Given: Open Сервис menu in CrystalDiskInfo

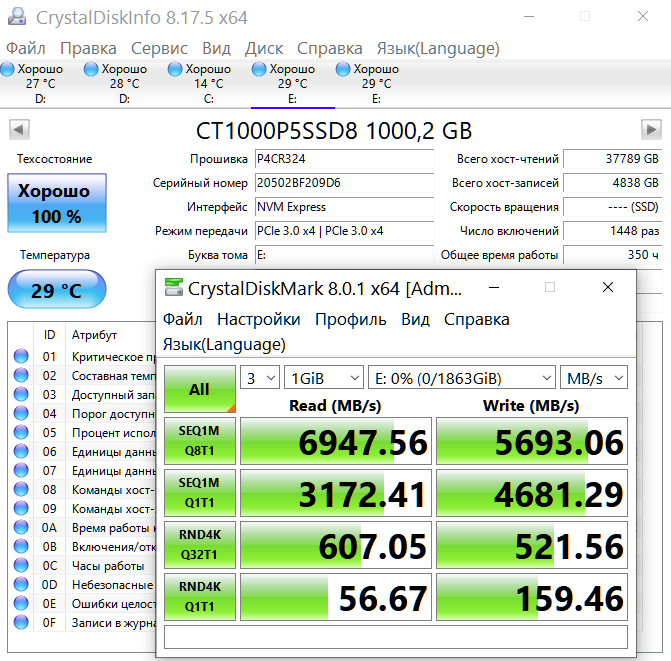Looking at the screenshot, I should point(159,48).
